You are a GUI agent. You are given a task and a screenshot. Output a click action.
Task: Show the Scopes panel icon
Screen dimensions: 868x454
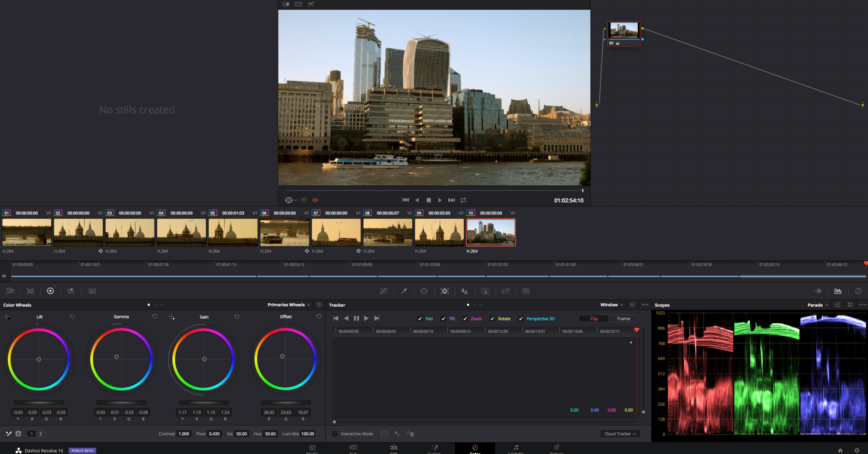tap(838, 291)
